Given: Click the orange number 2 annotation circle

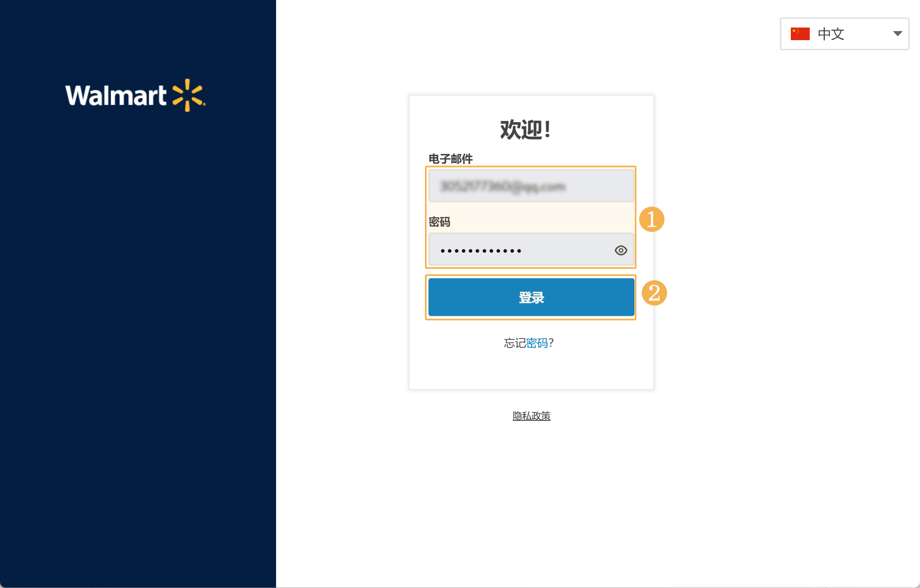Looking at the screenshot, I should click(654, 293).
